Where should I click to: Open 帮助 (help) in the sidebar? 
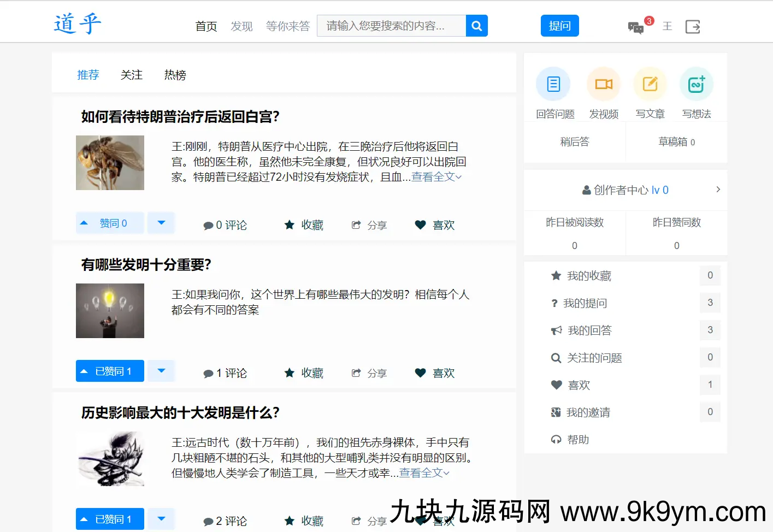578,439
